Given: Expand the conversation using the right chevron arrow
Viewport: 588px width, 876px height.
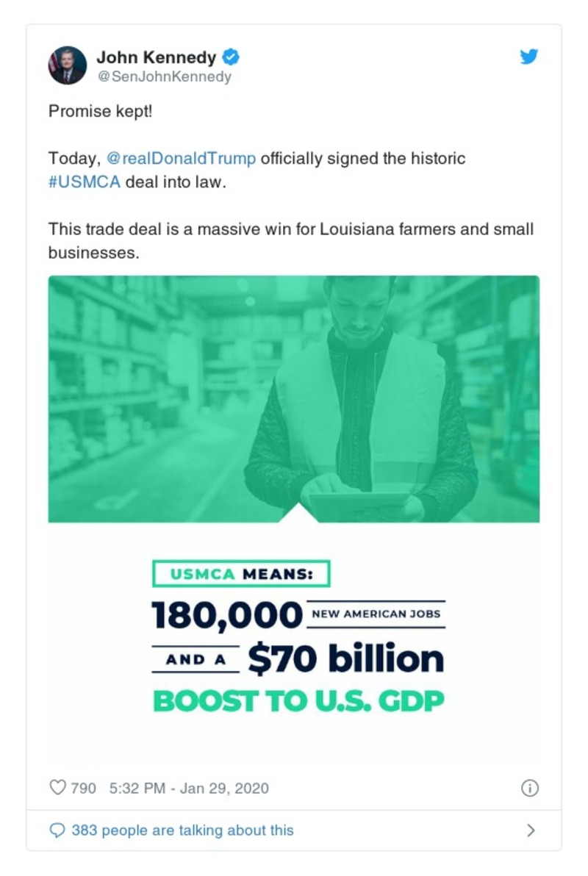Looking at the screenshot, I should click(x=531, y=830).
